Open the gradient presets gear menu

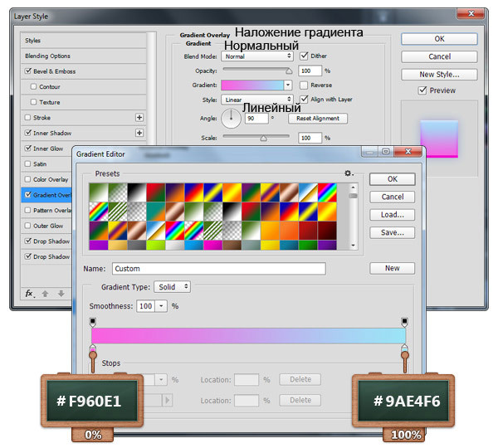point(349,173)
